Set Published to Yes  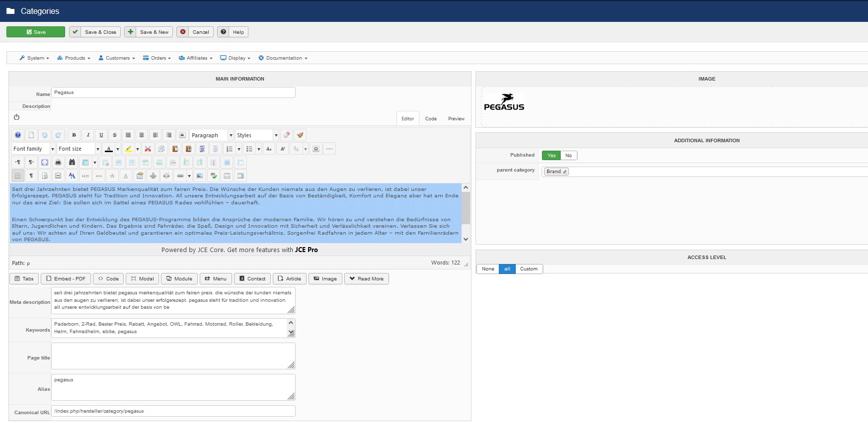tap(552, 156)
